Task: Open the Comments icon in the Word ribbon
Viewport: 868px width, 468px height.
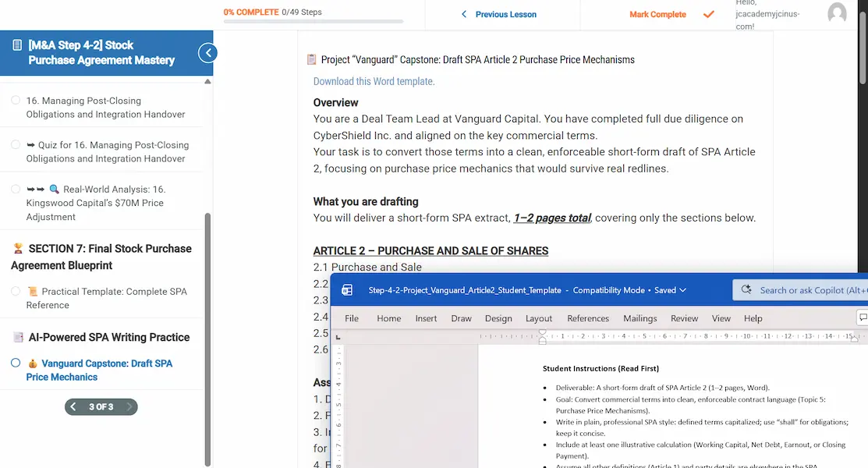Action: [x=863, y=318]
